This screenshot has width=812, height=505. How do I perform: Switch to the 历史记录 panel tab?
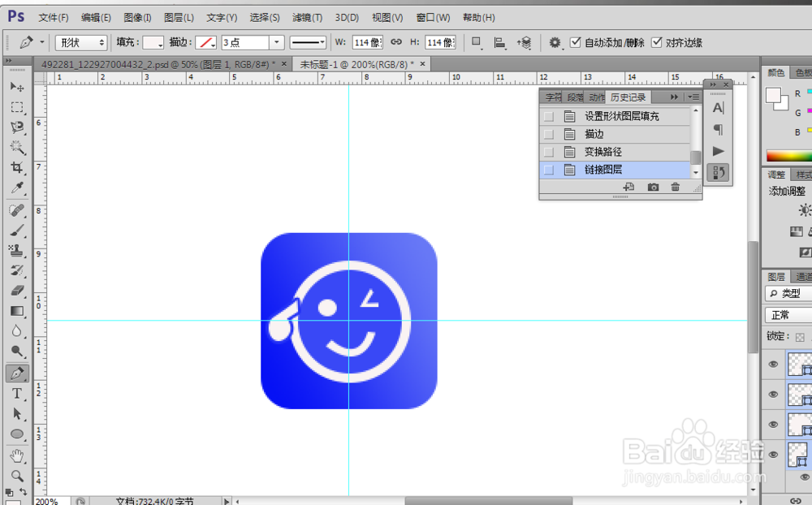628,97
